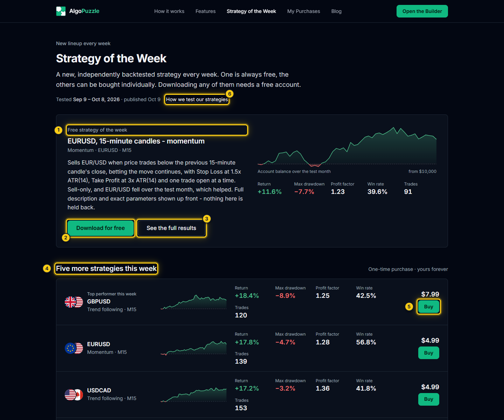Buy the GBPUSD strategy for $7.99
504x420 pixels.
point(429,307)
